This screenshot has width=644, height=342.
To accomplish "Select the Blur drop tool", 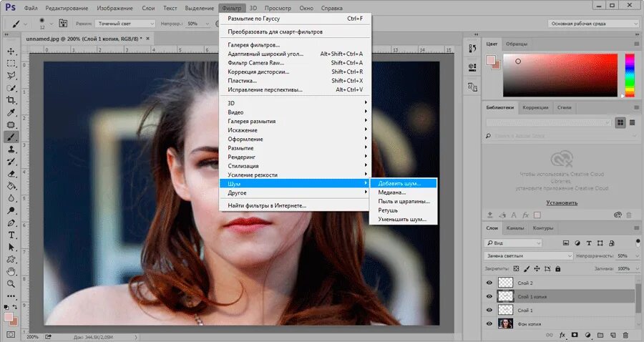I will click(11, 198).
